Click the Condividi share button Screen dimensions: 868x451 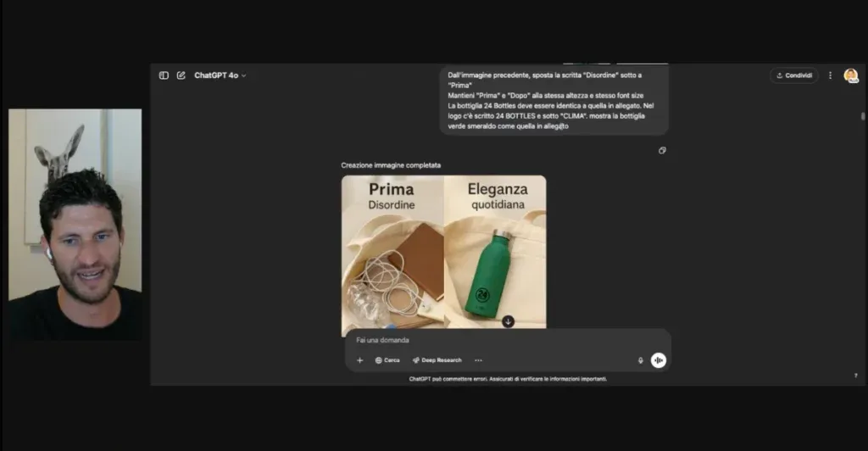pyautogui.click(x=793, y=75)
